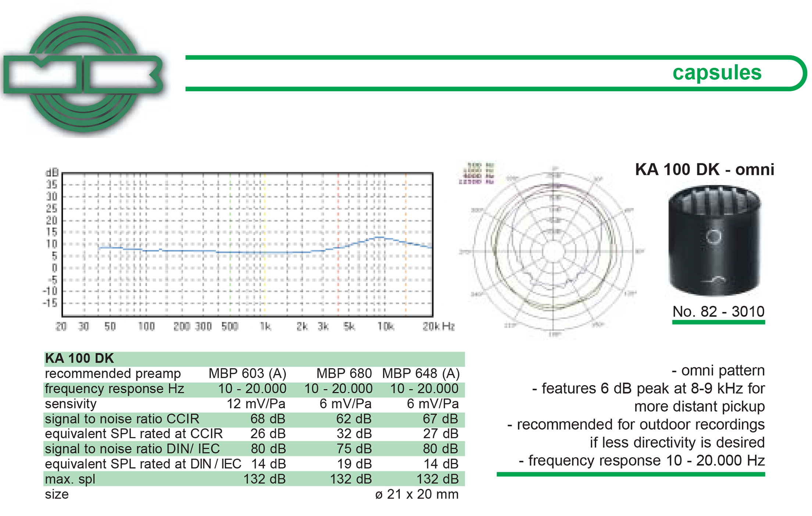Click the black capsule product photo

[714, 240]
